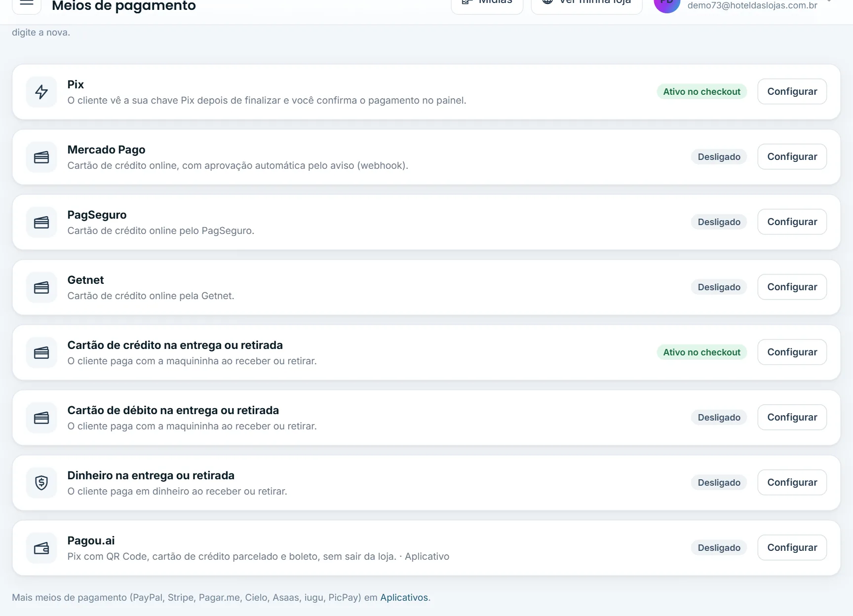Screen dimensions: 853x616
Task: Select the 'Getnet' heading
Action: tap(85, 280)
